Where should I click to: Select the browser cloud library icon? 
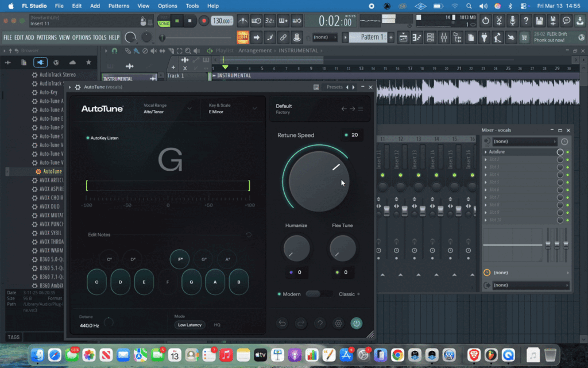pyautogui.click(x=72, y=62)
